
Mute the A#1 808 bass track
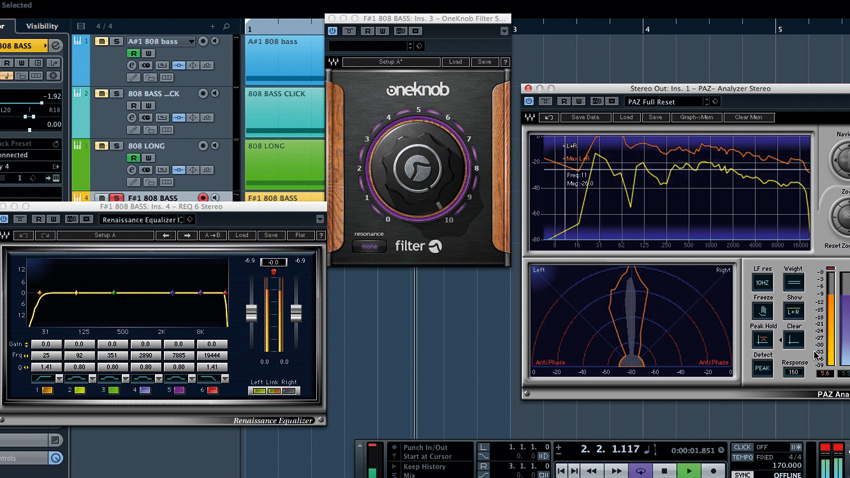tap(101, 41)
